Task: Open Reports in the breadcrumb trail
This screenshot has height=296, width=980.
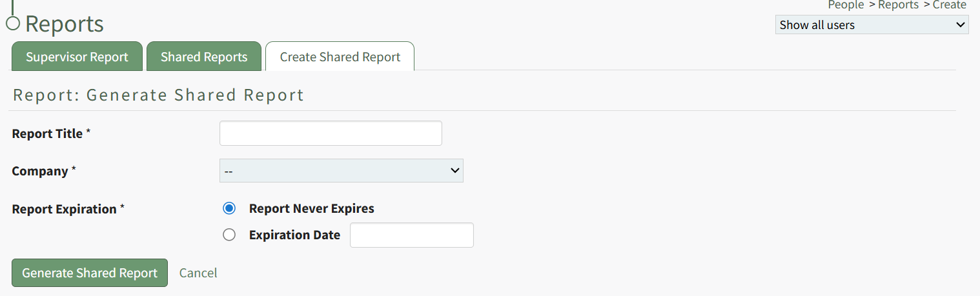Action: pyautogui.click(x=898, y=5)
